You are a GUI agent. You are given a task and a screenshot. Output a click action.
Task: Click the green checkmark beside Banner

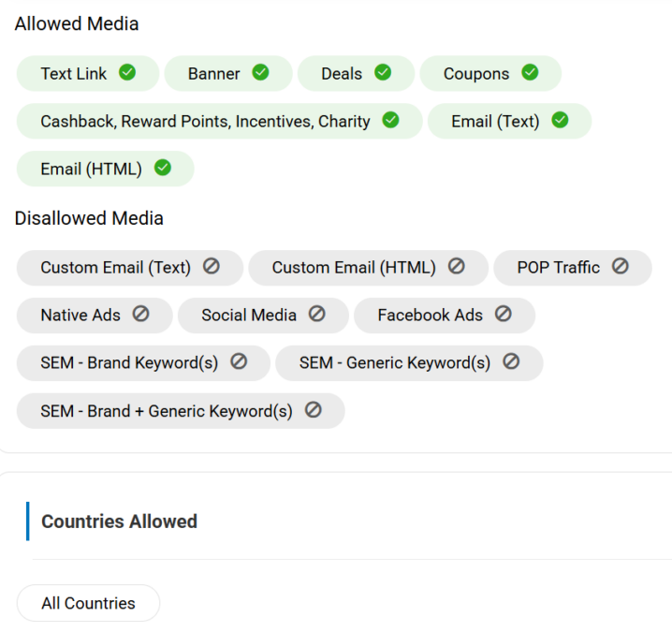pos(261,72)
